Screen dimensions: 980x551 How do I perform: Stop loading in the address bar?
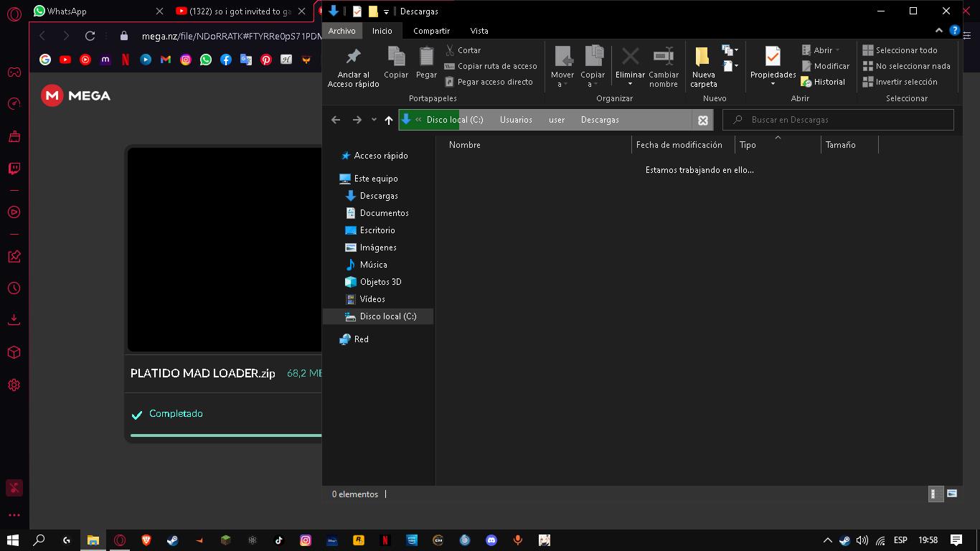point(703,120)
